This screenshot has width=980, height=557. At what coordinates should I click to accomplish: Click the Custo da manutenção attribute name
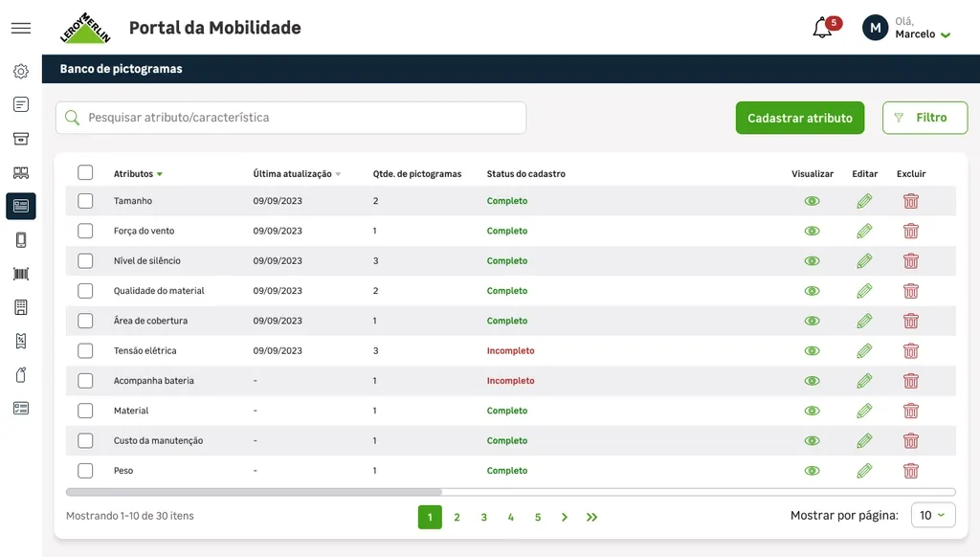pyautogui.click(x=158, y=441)
